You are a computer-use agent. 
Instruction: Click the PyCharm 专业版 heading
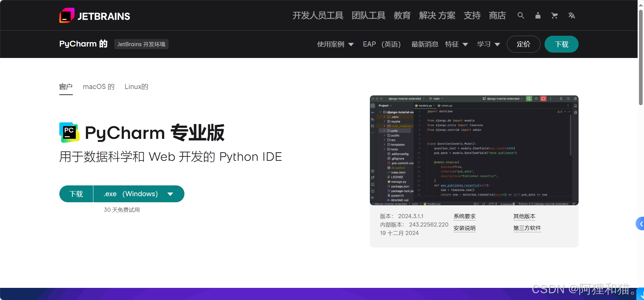point(154,132)
